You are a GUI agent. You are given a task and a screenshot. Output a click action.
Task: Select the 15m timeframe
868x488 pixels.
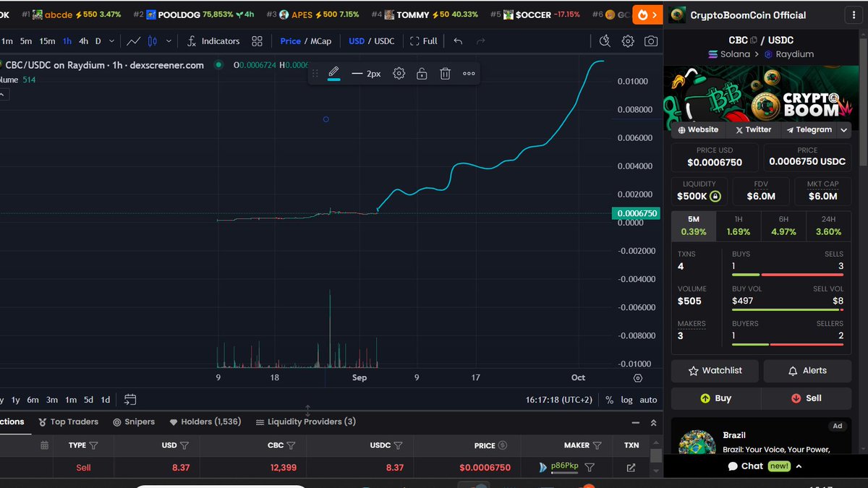(x=47, y=41)
